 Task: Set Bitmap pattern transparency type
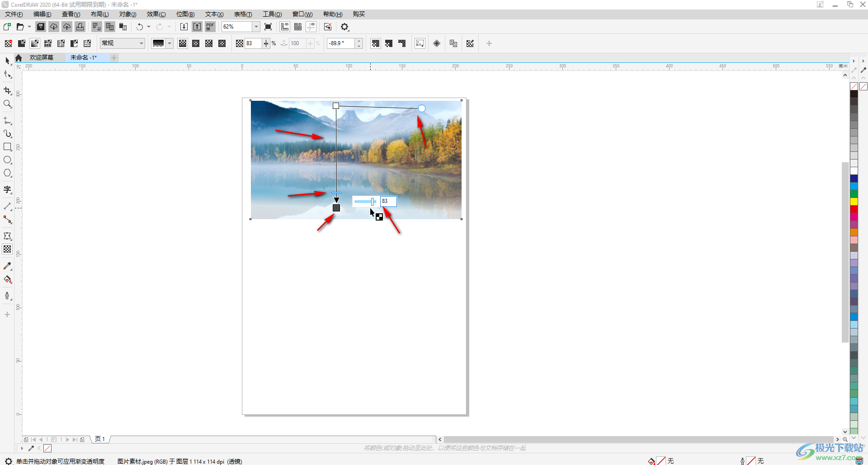(61, 43)
